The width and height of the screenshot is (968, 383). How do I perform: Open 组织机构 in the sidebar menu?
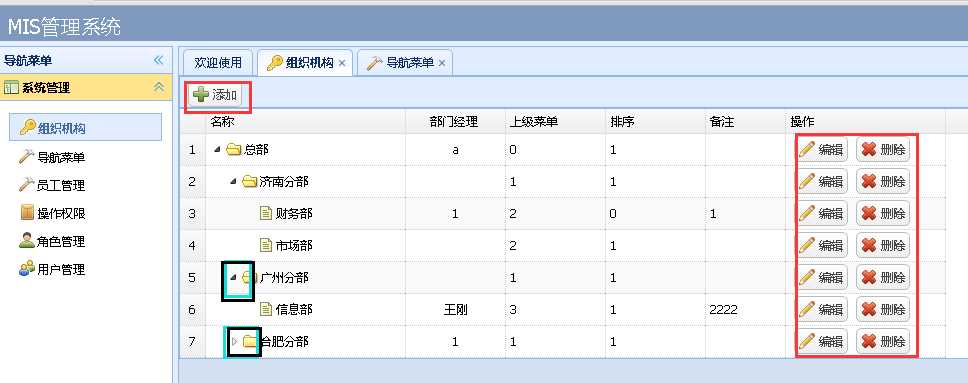86,127
